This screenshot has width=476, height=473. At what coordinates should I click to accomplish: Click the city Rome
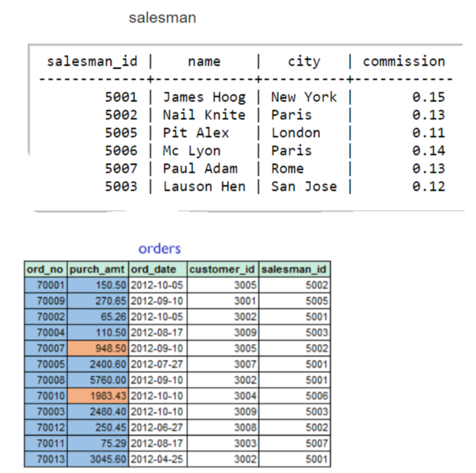click(x=287, y=169)
